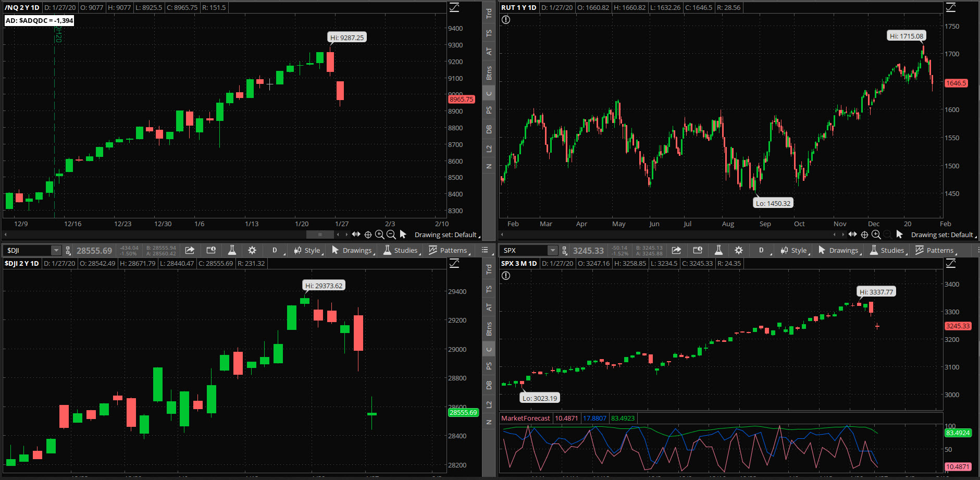Screen dimensions: 980x480
Task: Open list menu icon right of $DJI Patterns
Action: coord(485,250)
